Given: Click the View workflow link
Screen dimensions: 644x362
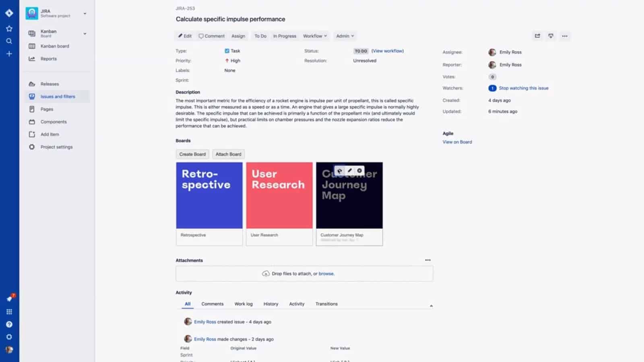Looking at the screenshot, I should pos(388,51).
